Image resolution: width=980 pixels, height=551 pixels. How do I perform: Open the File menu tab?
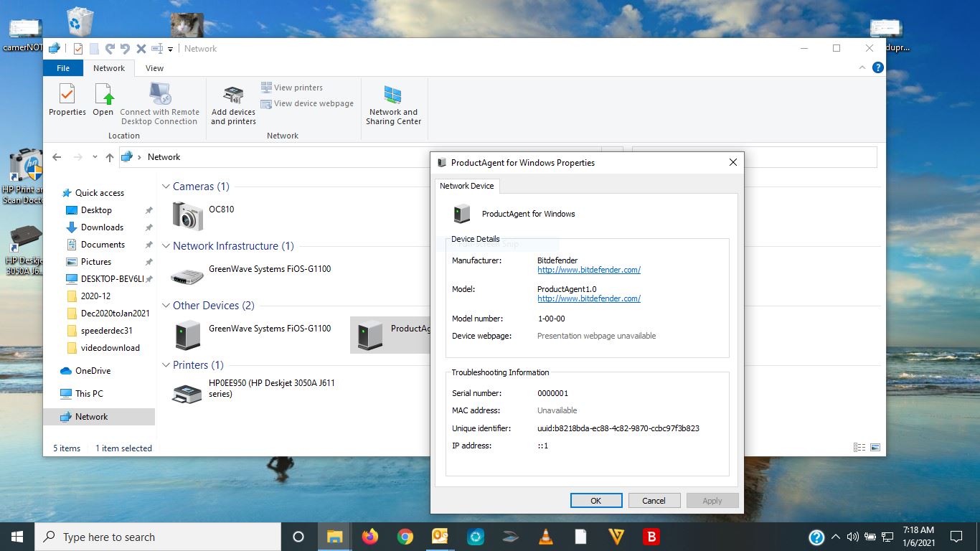click(x=63, y=68)
